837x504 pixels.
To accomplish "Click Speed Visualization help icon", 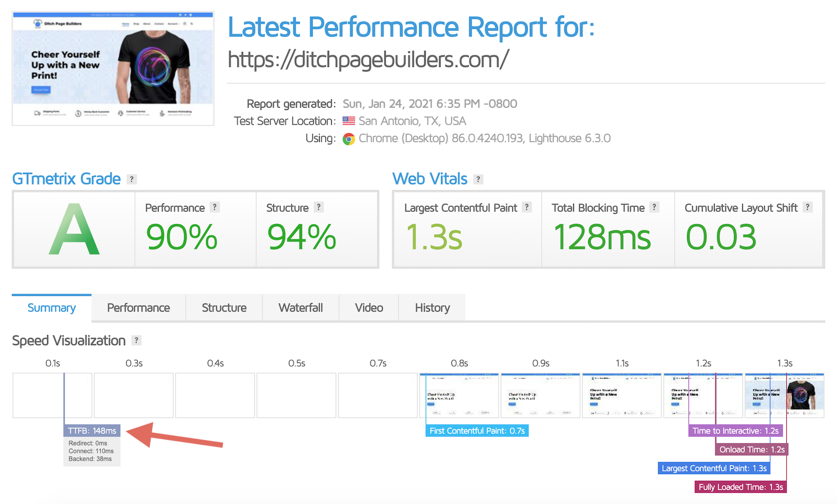I will point(136,340).
